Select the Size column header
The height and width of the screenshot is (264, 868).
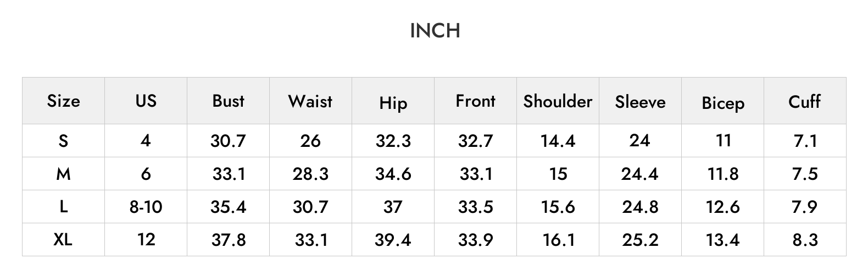tap(63, 101)
